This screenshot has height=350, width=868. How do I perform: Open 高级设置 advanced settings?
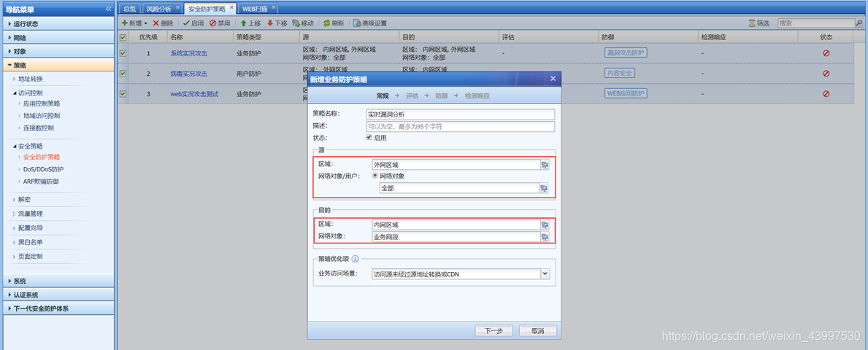370,23
